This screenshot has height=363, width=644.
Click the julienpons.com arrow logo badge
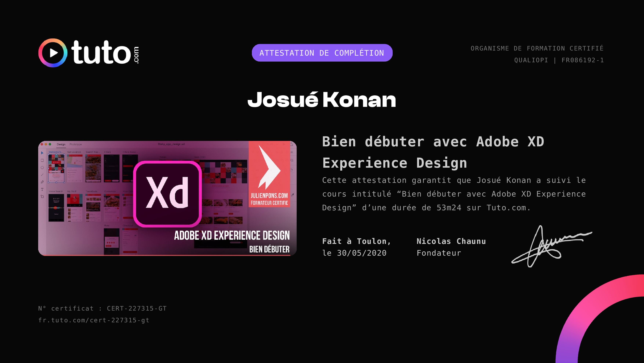[269, 174]
